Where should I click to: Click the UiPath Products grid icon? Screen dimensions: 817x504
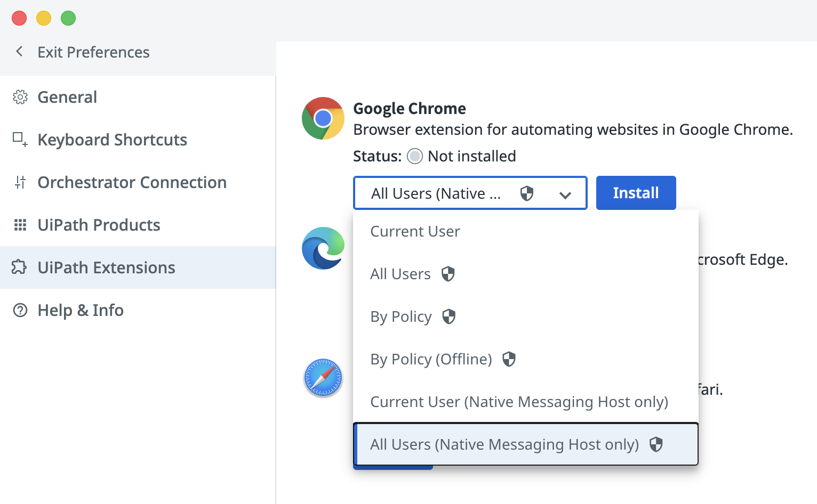[20, 225]
